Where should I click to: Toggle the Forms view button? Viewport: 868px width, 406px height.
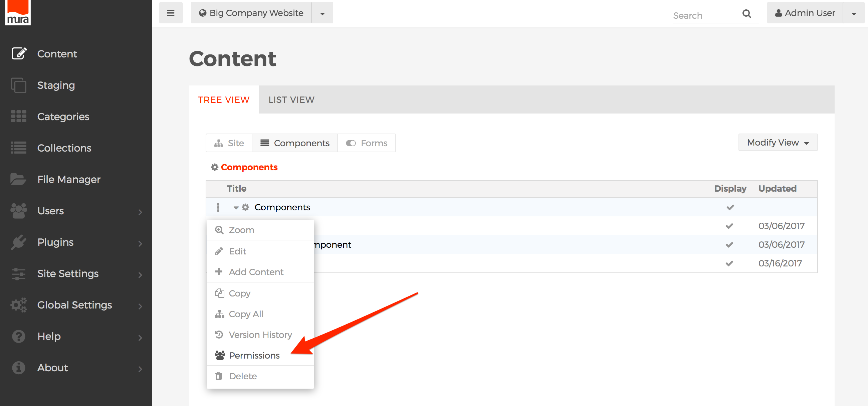pyautogui.click(x=367, y=143)
